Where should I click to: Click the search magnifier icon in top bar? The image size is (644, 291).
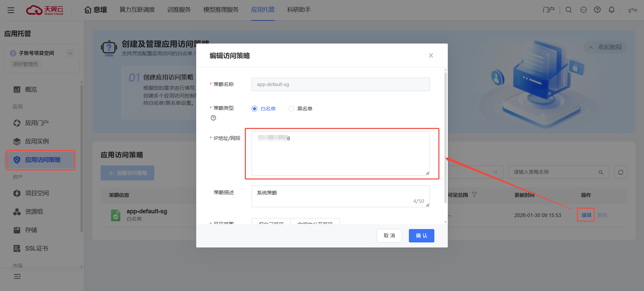(569, 10)
